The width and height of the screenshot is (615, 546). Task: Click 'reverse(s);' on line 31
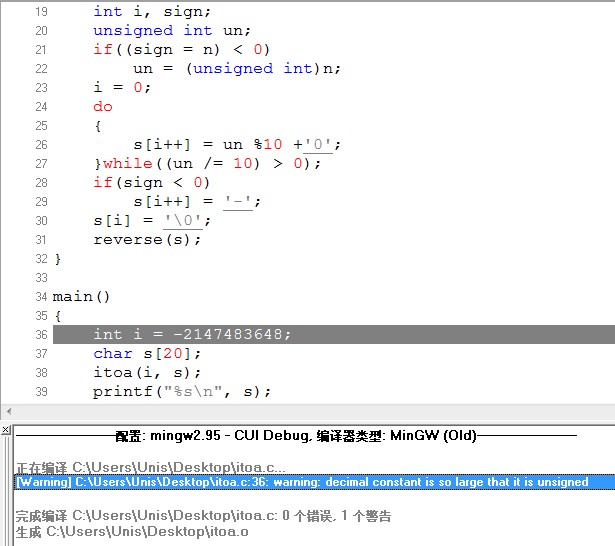[147, 239]
